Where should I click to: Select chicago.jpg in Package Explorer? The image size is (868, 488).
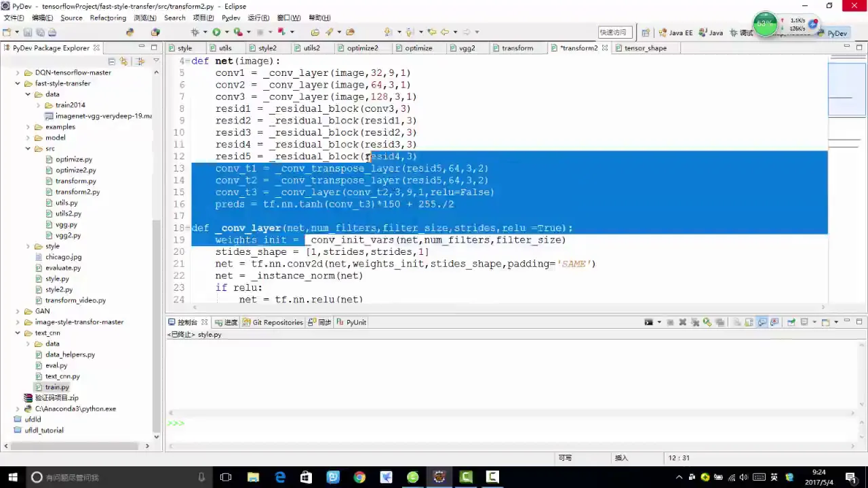point(63,257)
